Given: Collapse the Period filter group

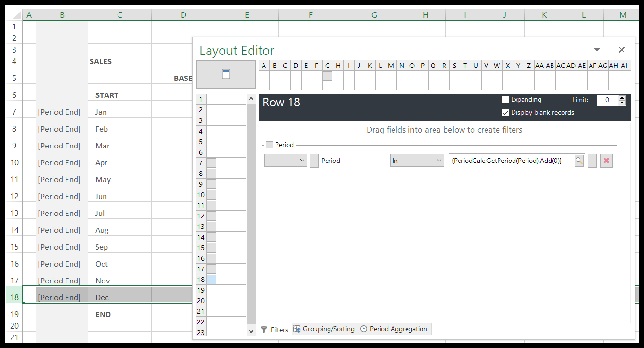Looking at the screenshot, I should click(x=269, y=145).
